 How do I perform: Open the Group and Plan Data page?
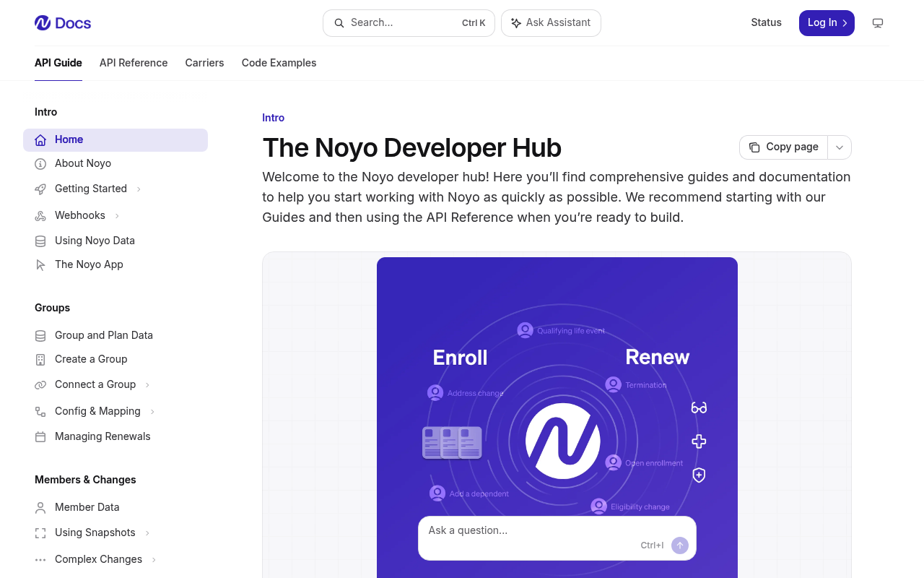click(x=115, y=336)
